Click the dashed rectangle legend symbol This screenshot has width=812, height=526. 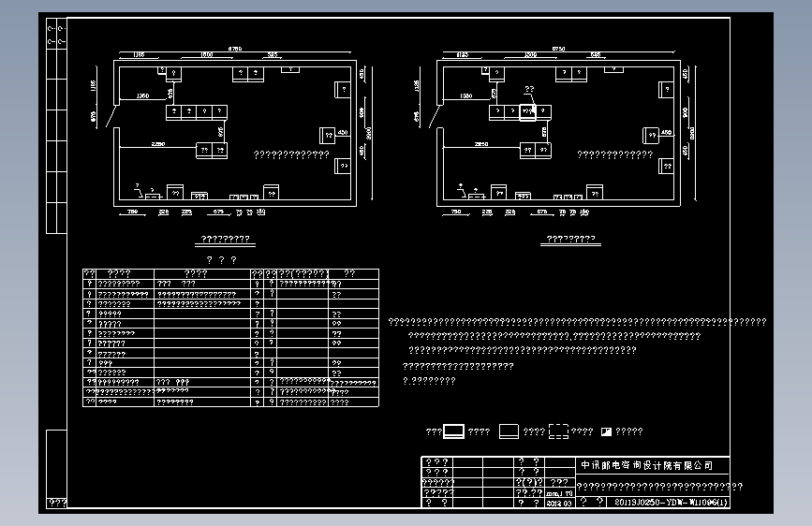558,431
